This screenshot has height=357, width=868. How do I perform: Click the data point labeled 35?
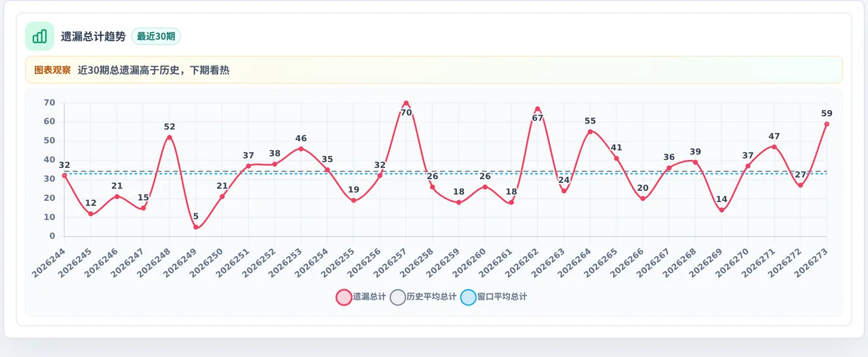[x=328, y=170]
